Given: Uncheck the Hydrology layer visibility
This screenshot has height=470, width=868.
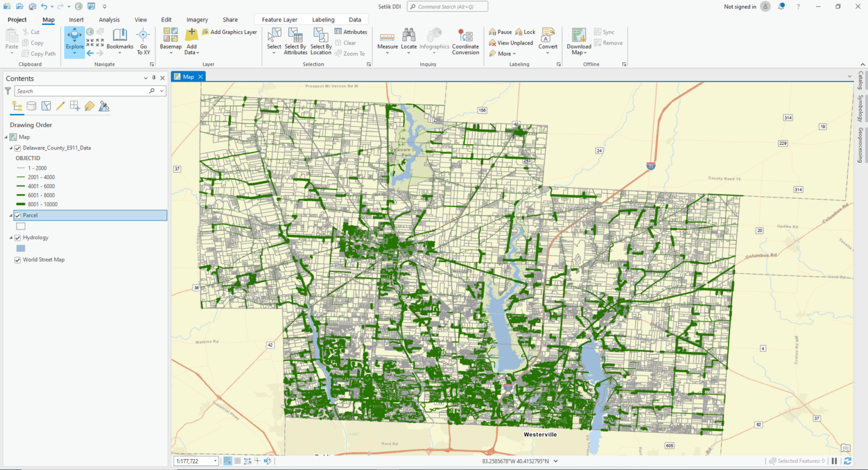Looking at the screenshot, I should (x=18, y=237).
